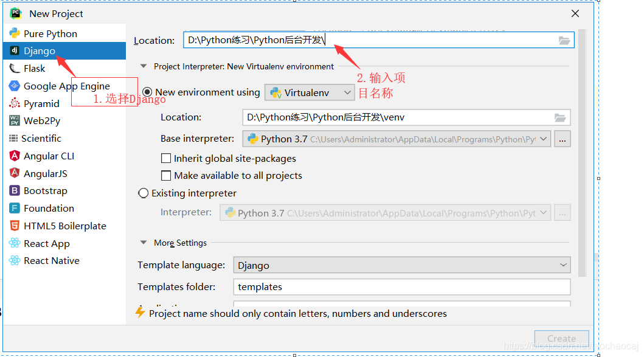Click the project name warning message
This screenshot has width=644, height=357.
pos(298,313)
